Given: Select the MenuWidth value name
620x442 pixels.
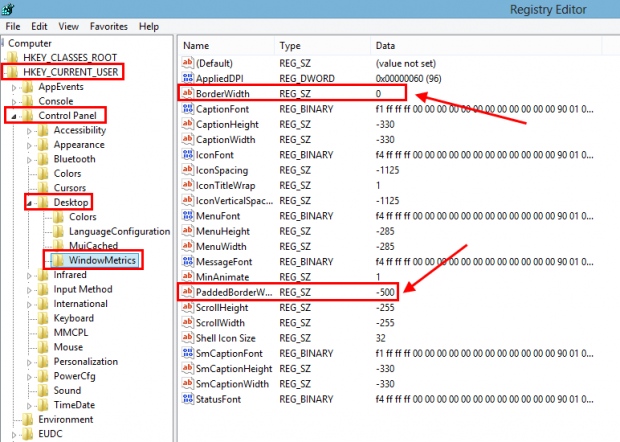Looking at the screenshot, I should click(x=221, y=246).
